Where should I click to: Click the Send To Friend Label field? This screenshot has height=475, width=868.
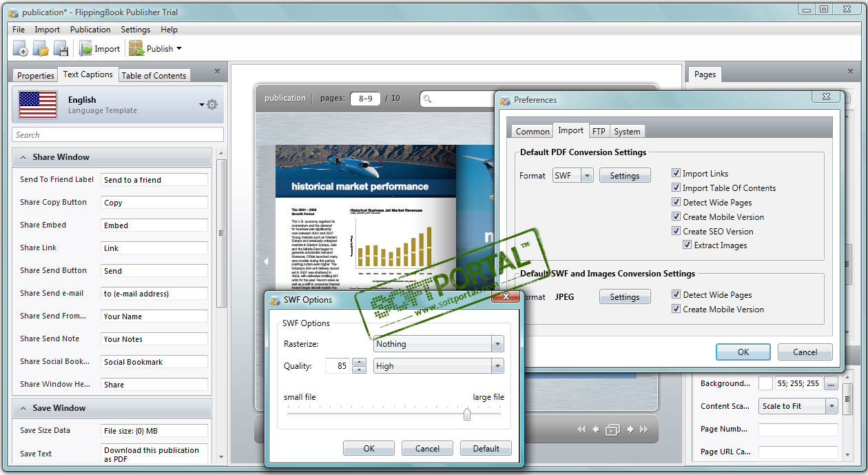pyautogui.click(x=154, y=179)
